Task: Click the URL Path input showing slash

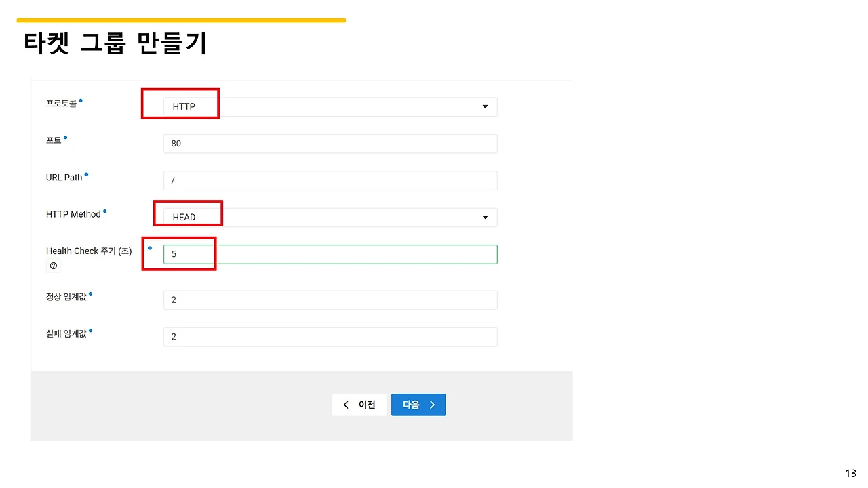Action: click(330, 180)
